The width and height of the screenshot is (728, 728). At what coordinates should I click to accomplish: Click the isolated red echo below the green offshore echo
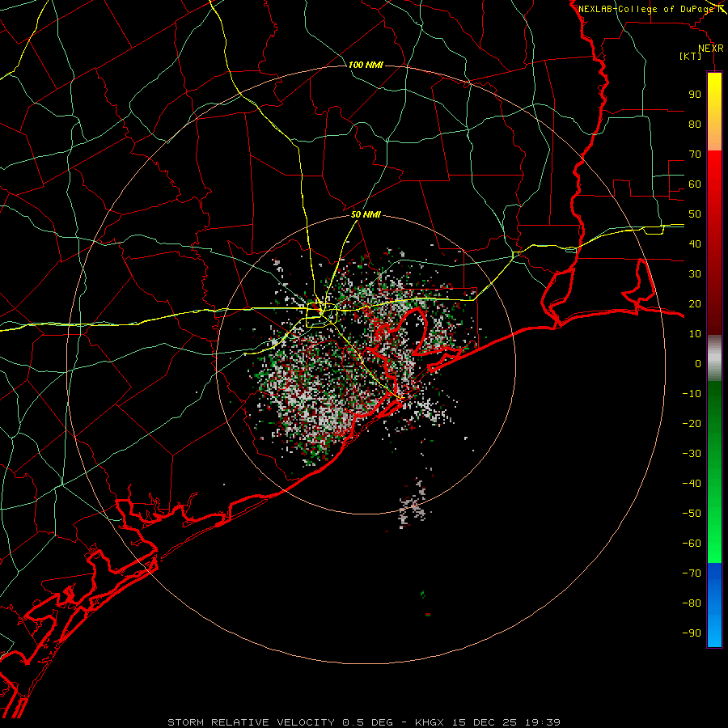428,615
